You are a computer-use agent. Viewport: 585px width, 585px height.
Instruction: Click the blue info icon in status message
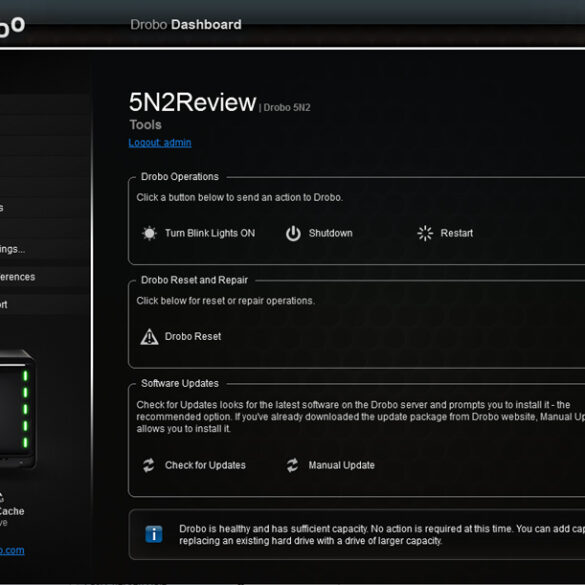tap(154, 534)
